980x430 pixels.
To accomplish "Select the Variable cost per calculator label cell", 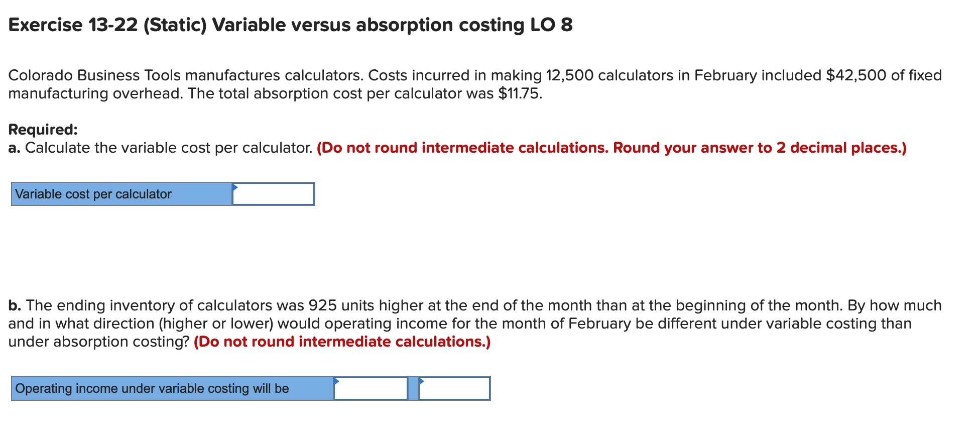I will click(x=120, y=194).
